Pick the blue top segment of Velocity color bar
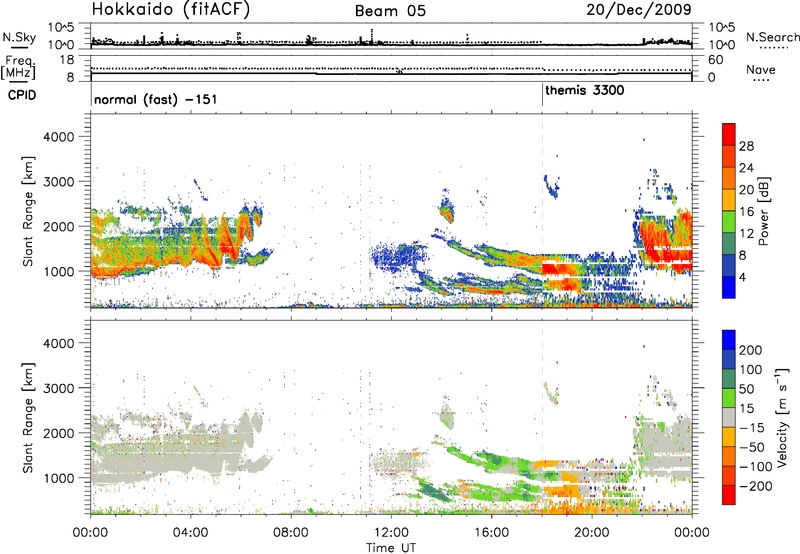 [729, 340]
